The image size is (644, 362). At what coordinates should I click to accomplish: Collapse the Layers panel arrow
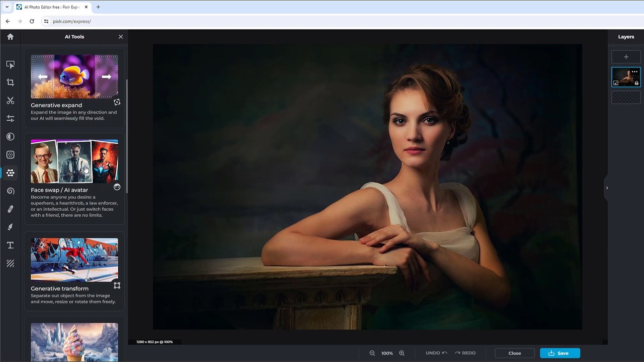pos(607,188)
